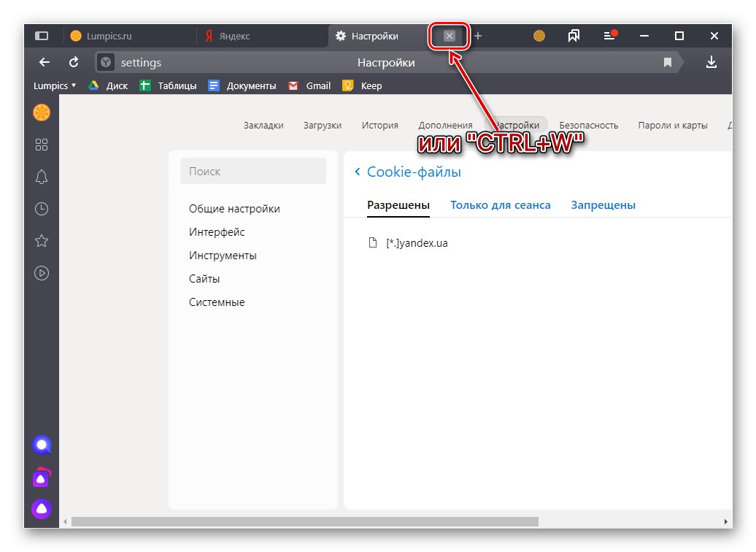This screenshot has height=552, width=756.
Task: Open the browser menu with red notification dot
Action: pyautogui.click(x=609, y=35)
